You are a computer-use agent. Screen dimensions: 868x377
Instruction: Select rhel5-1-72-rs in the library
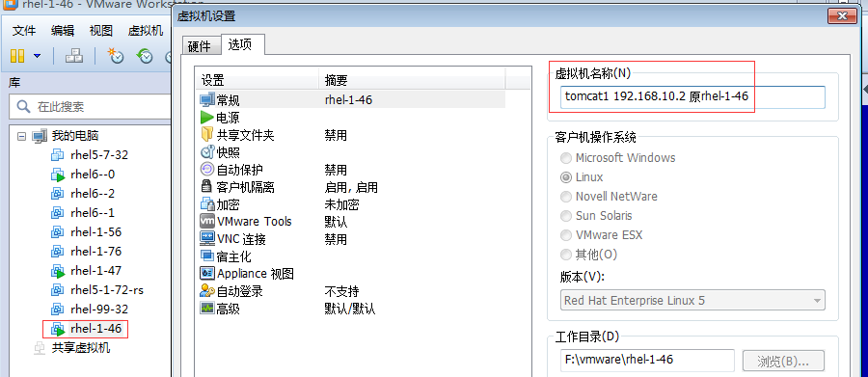[x=107, y=290]
